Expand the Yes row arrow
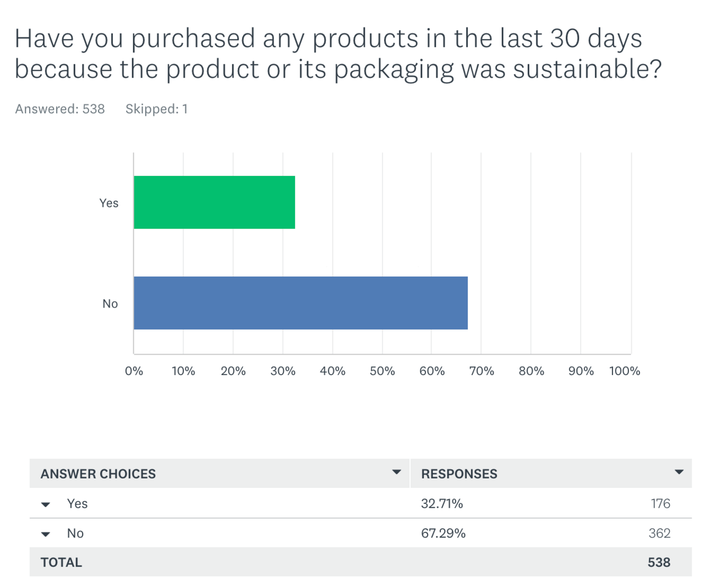 (46, 504)
